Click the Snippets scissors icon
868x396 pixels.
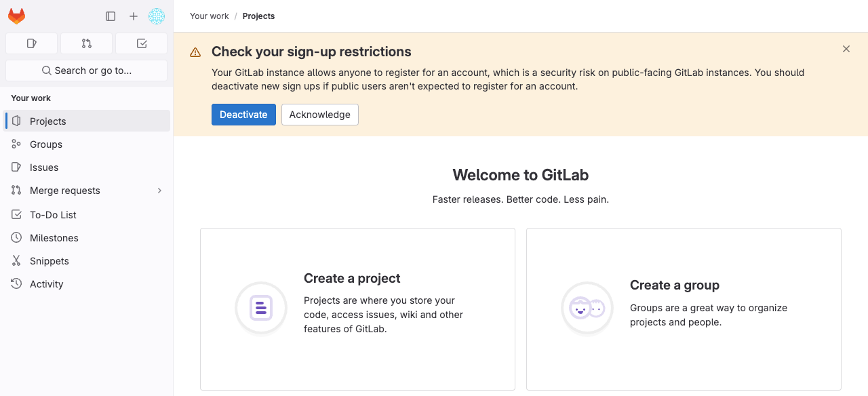(16, 261)
